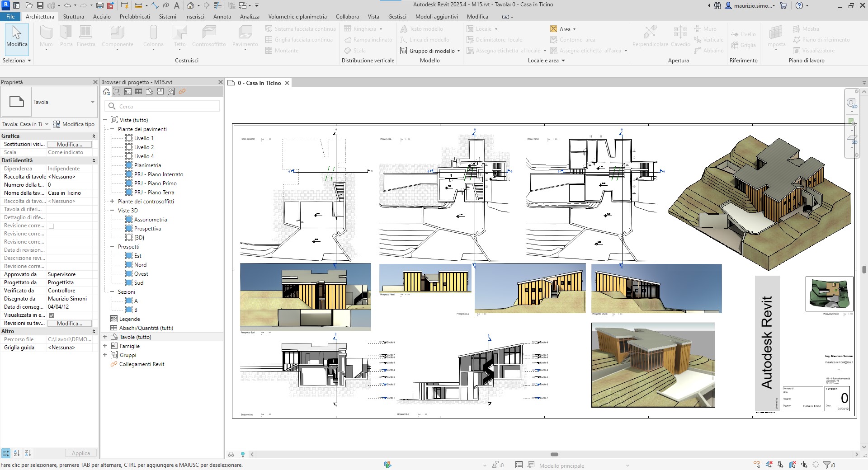This screenshot has height=470, width=868.
Task: Click the Cerca search field in Project Browser
Action: click(x=163, y=106)
